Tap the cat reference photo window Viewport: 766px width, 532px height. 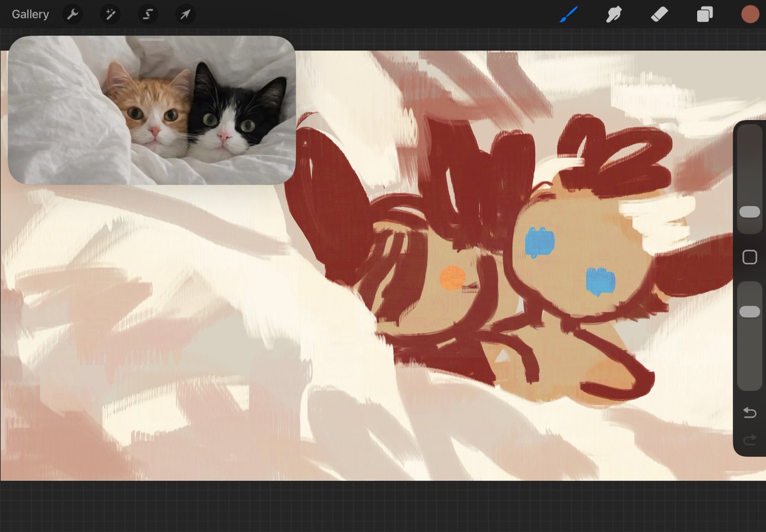coord(151,110)
